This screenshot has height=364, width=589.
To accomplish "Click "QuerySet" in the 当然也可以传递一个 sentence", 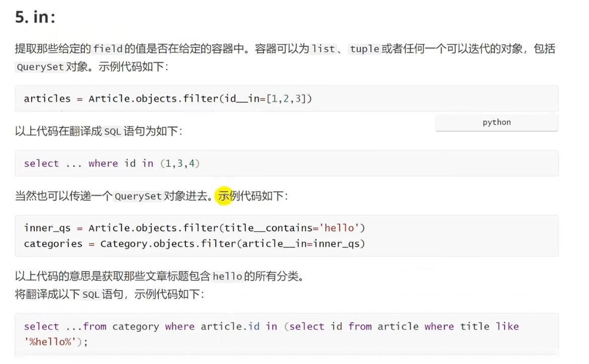I will (138, 196).
